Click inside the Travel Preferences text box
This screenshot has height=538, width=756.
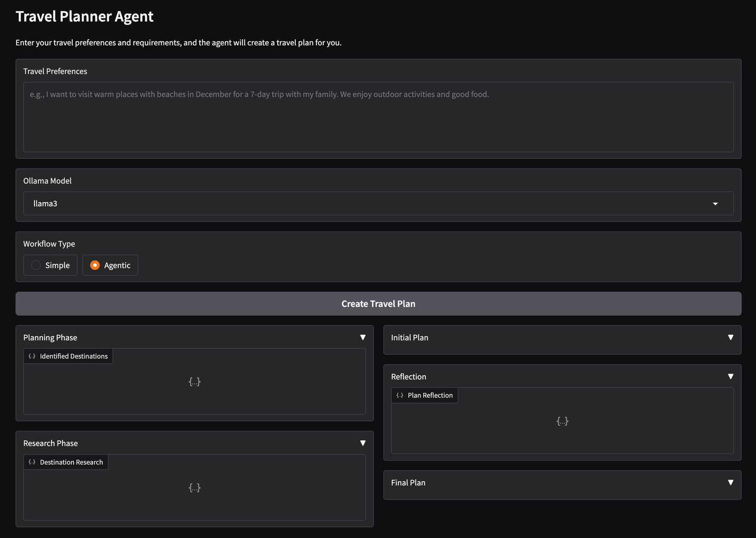378,117
